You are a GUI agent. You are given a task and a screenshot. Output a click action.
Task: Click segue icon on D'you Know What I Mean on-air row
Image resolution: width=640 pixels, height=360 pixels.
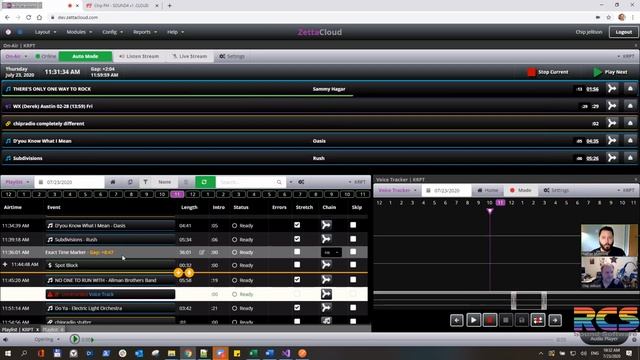612,140
